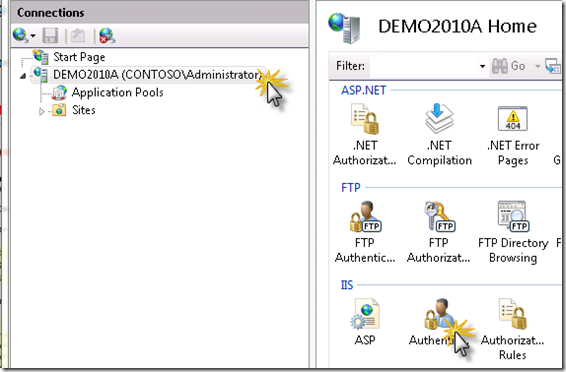
Task: Open the connection globe dropdown arrow
Action: 33,36
